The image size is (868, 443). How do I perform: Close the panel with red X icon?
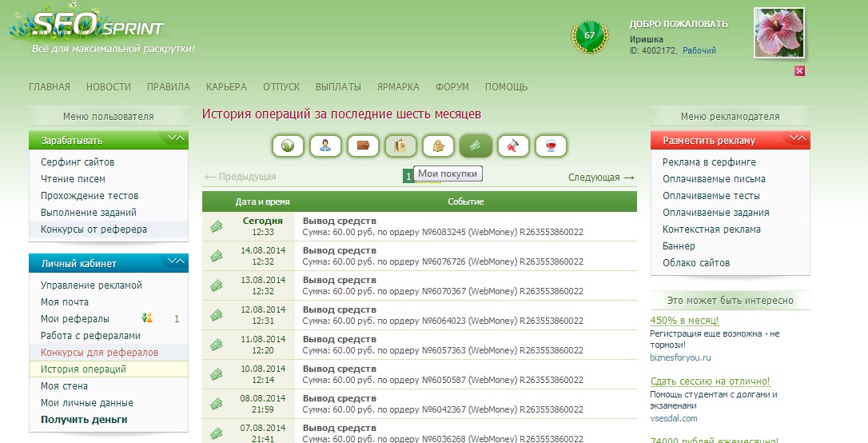[799, 71]
